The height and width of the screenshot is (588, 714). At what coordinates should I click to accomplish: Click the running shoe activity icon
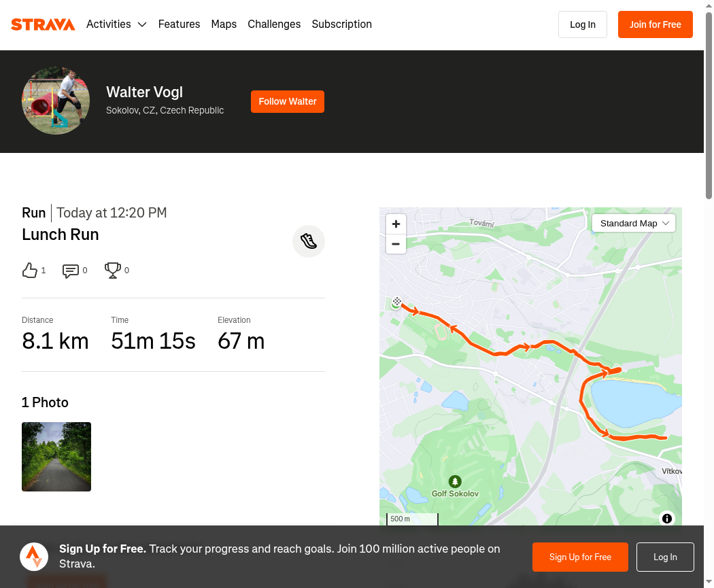(309, 241)
